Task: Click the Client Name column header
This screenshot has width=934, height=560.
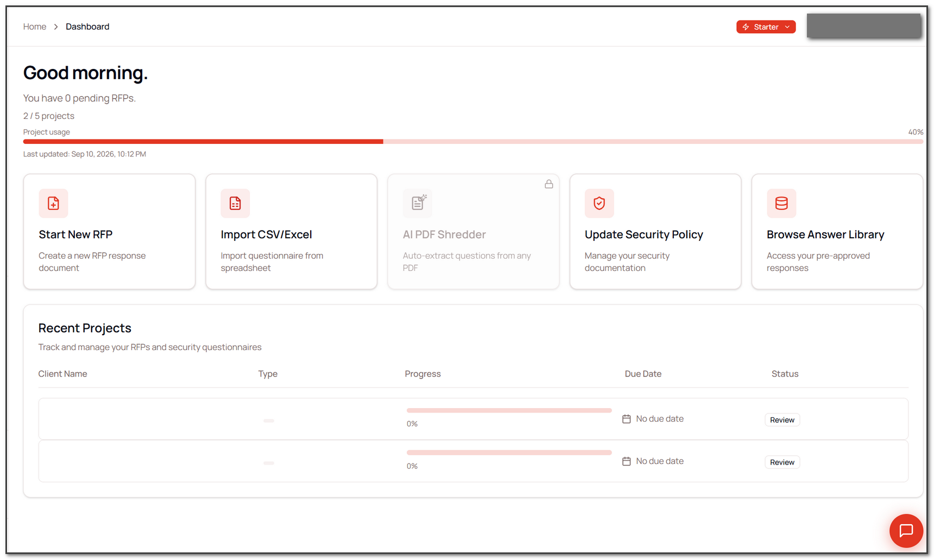Action: click(62, 374)
